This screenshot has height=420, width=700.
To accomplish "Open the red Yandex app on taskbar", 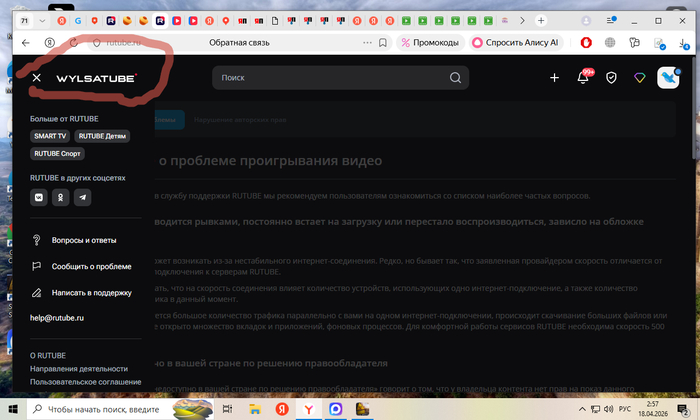I will click(x=282, y=409).
